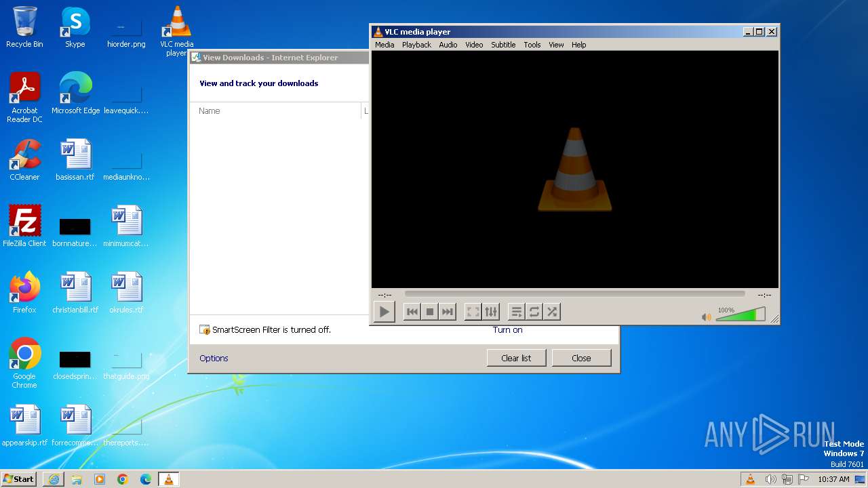Open Chrome from the taskbar
The image size is (868, 488).
123,479
